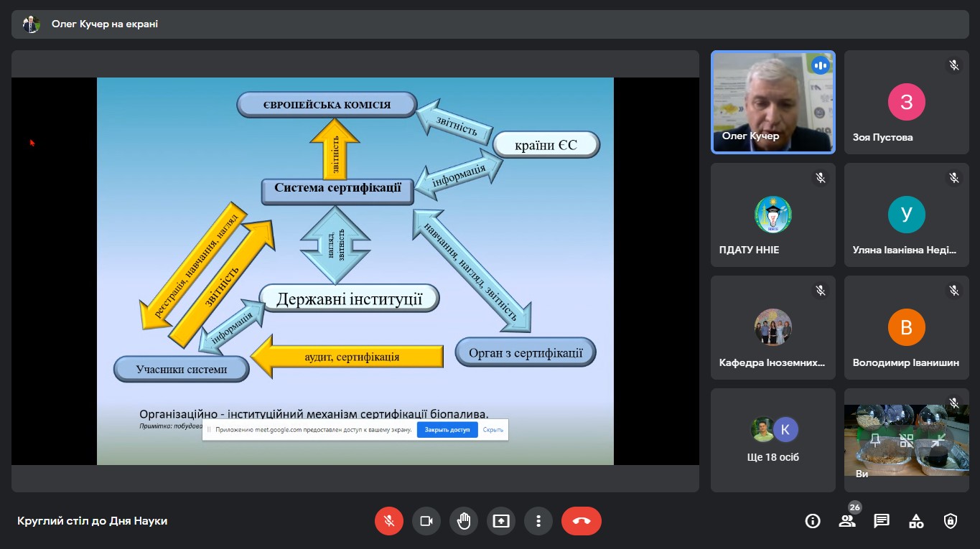Click the present screen icon
Viewport: 980px width, 549px height.
(x=501, y=521)
